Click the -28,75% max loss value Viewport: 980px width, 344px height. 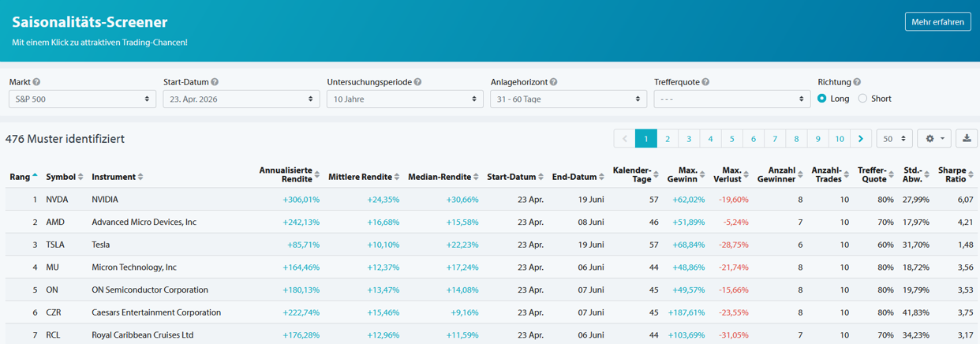coord(733,245)
